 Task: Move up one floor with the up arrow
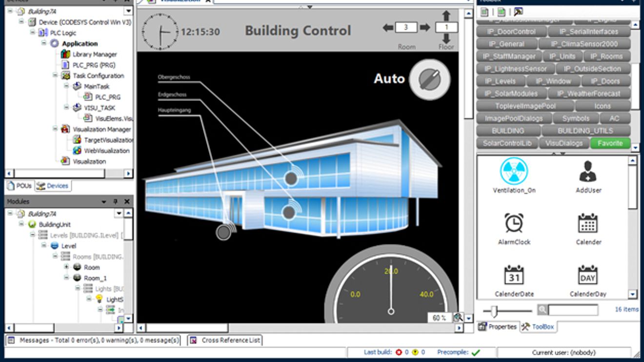(x=446, y=16)
